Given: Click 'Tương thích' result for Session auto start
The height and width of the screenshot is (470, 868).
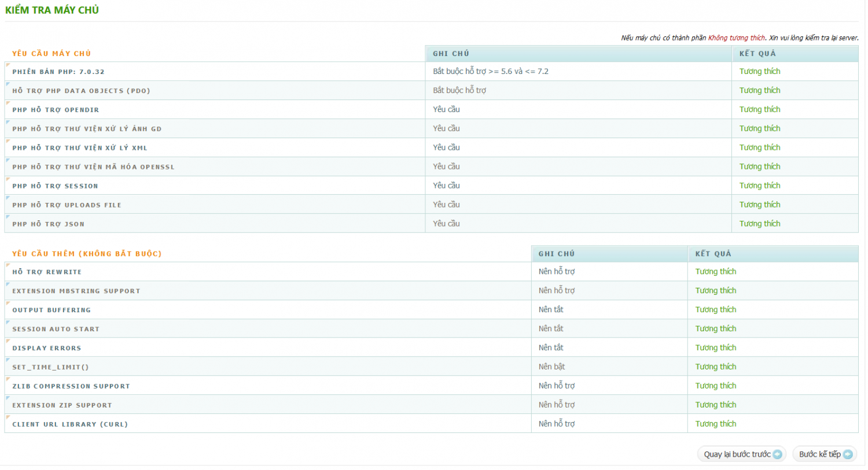Looking at the screenshot, I should (x=716, y=328).
